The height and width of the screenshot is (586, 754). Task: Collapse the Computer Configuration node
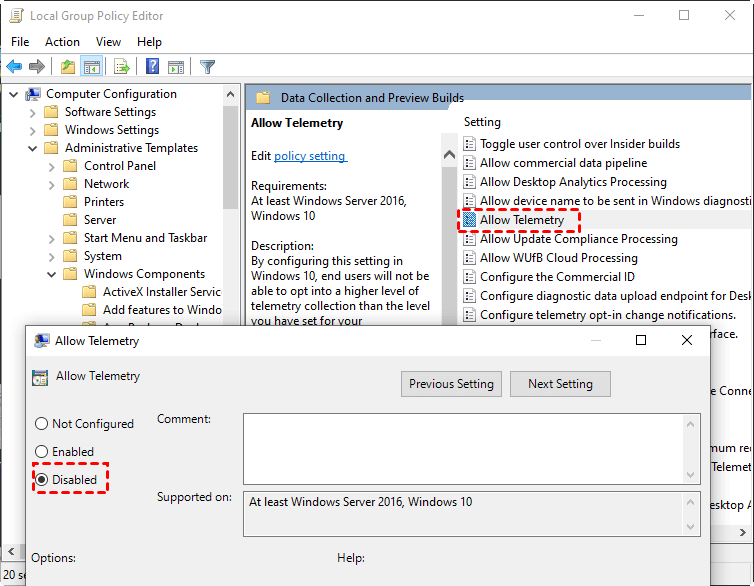(x=13, y=94)
